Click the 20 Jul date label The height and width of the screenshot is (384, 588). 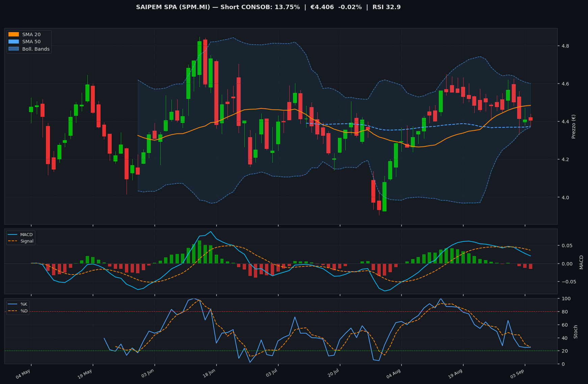[333, 373]
